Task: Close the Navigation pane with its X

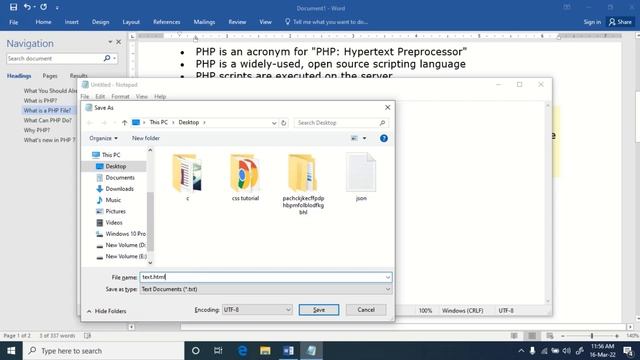Action: tap(119, 42)
